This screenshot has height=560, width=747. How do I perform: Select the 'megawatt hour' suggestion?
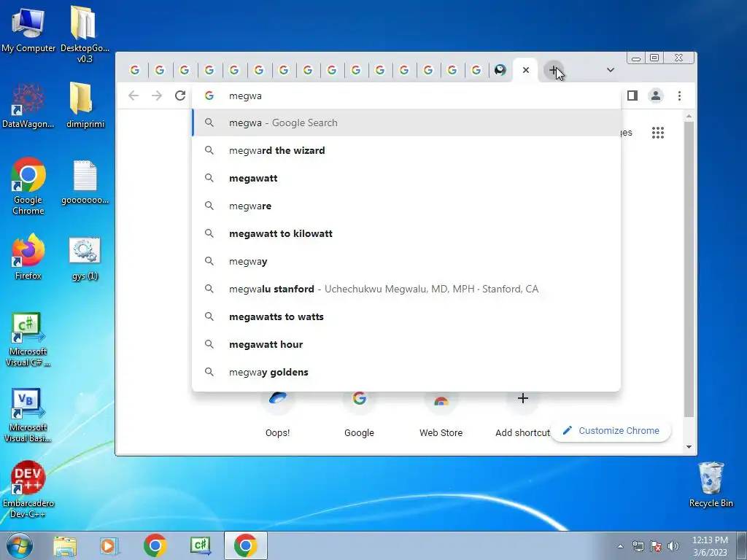click(406, 344)
